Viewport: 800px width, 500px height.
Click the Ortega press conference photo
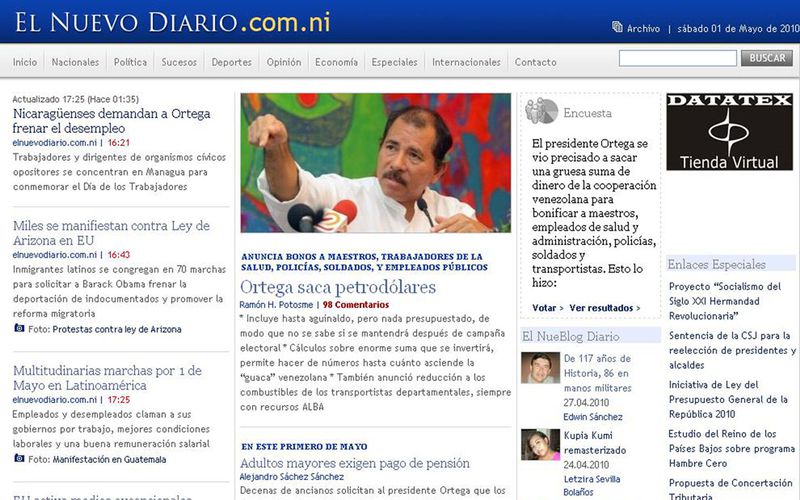(x=376, y=163)
